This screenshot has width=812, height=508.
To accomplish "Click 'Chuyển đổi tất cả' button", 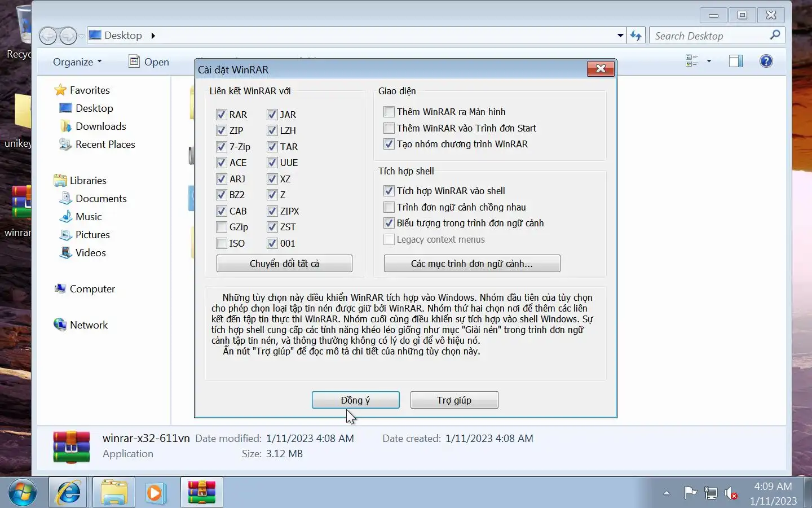I will (x=284, y=264).
